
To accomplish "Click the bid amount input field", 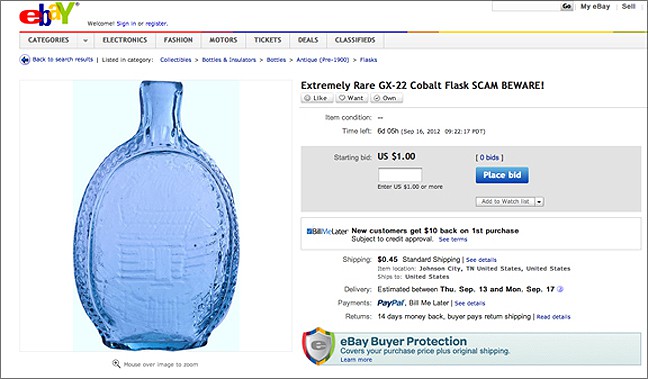I will 400,175.
